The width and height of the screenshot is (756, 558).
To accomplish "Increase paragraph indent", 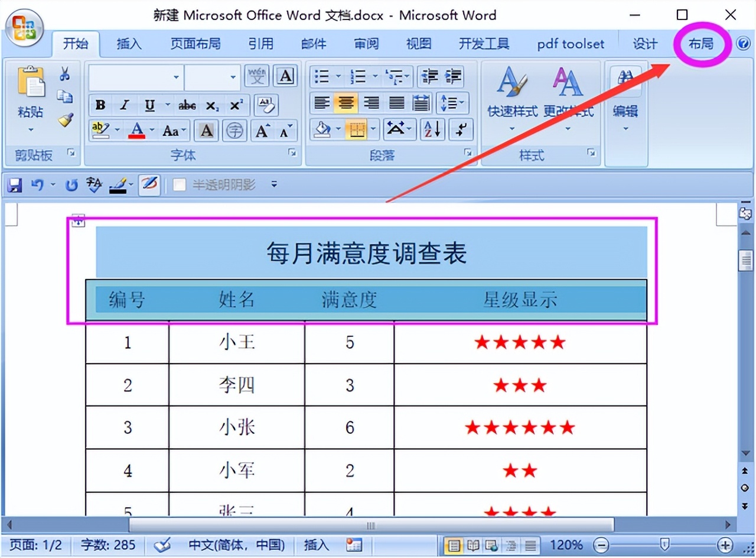I will [453, 76].
